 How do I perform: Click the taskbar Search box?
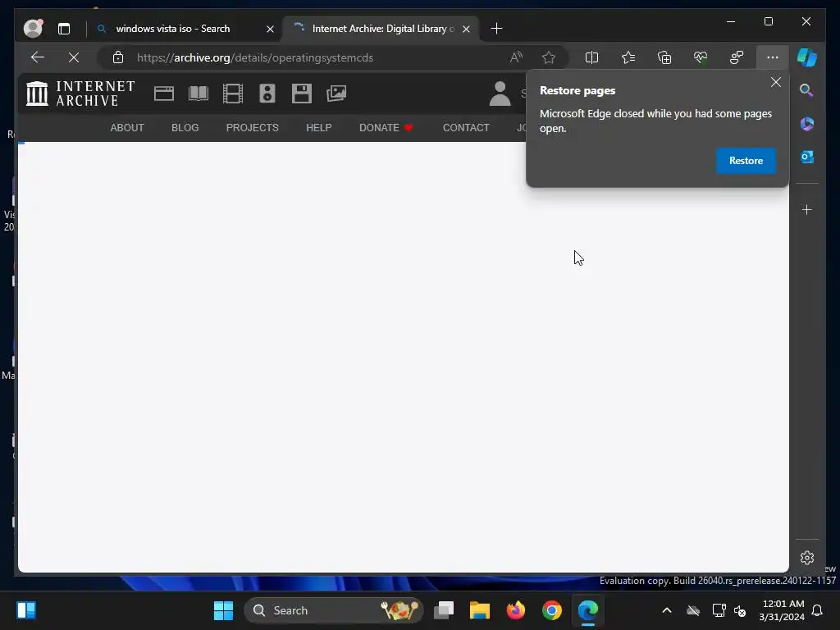click(334, 610)
